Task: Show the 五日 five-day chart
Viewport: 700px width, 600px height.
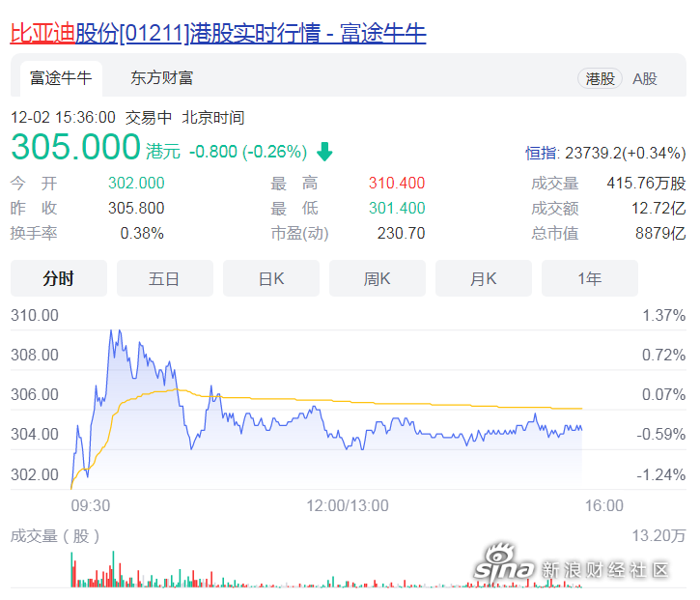Action: (x=165, y=278)
